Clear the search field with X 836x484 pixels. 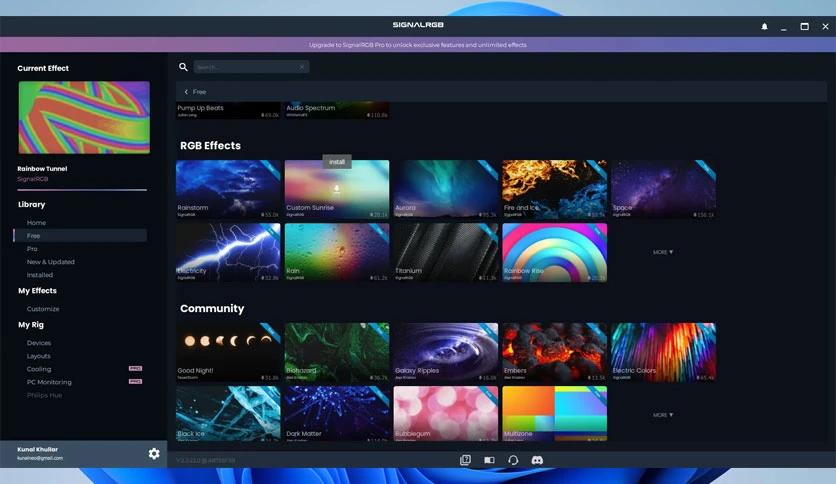301,67
